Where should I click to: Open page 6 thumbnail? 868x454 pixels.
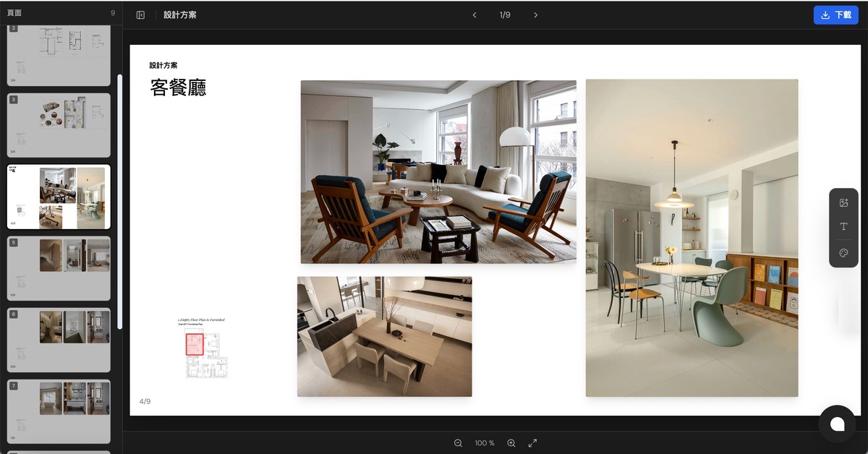[59, 339]
